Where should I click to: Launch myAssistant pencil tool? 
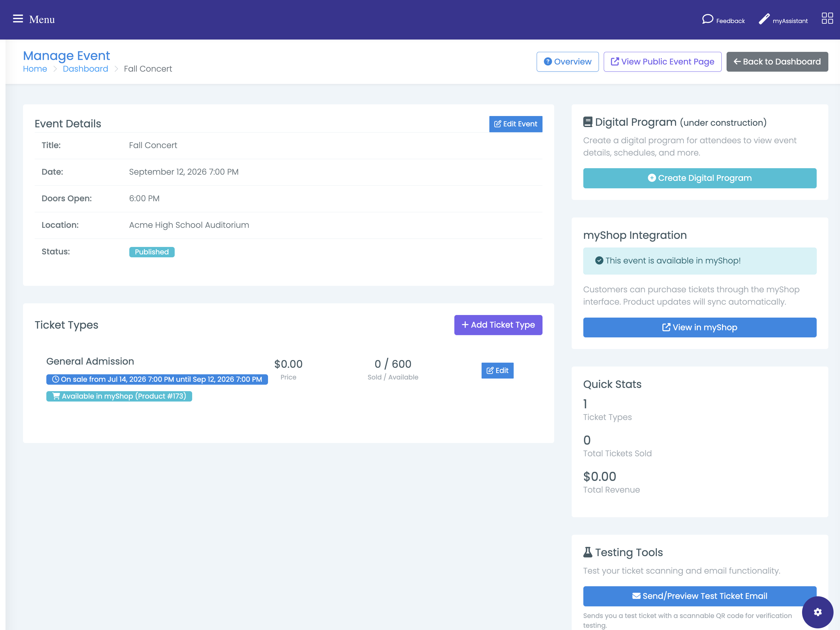coord(783,19)
